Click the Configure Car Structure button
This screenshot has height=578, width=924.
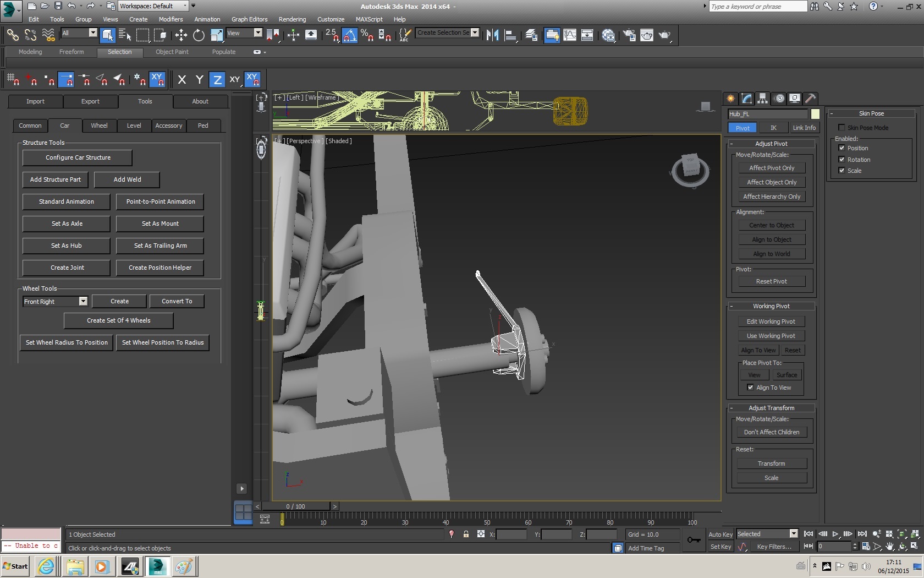coord(78,157)
